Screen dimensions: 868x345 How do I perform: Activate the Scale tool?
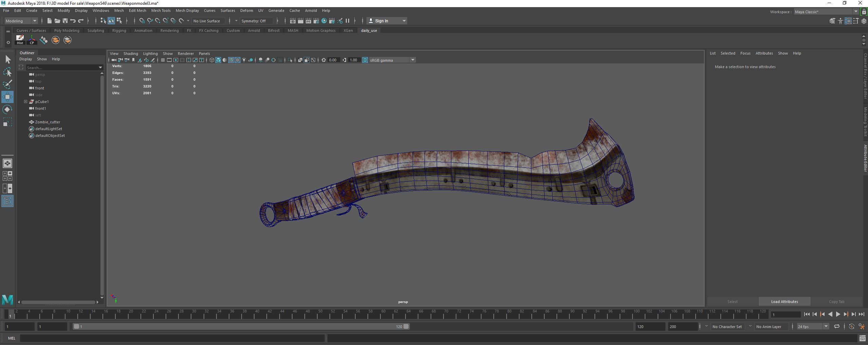coord(7,122)
